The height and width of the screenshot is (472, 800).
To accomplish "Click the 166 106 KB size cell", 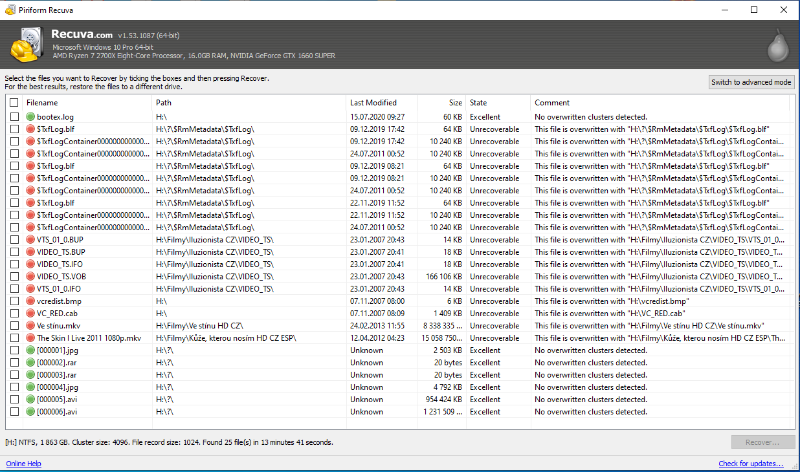I will [444, 277].
